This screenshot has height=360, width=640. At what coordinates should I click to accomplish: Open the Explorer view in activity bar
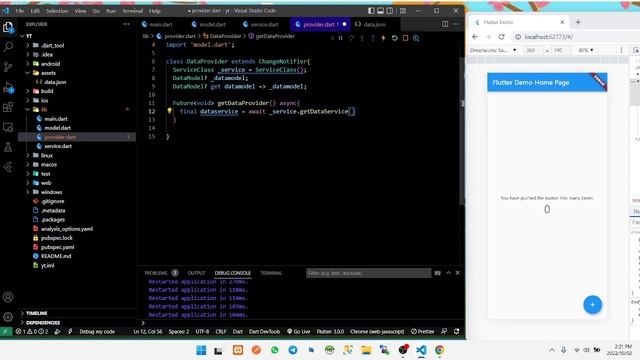tap(8, 27)
